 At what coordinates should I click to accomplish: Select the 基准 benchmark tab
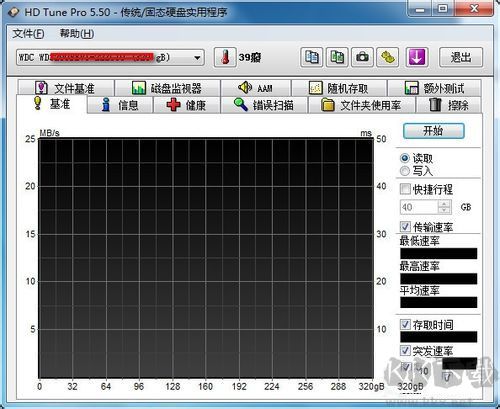(x=52, y=104)
